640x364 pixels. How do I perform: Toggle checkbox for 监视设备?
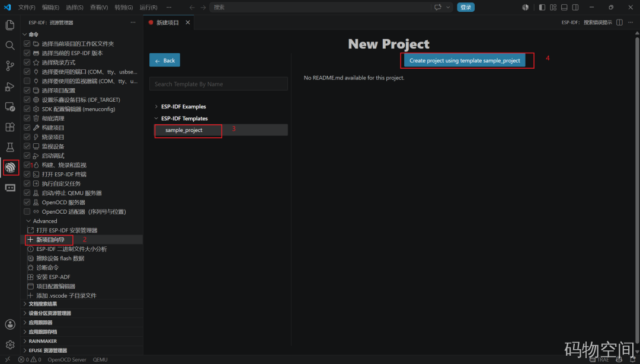tap(27, 146)
